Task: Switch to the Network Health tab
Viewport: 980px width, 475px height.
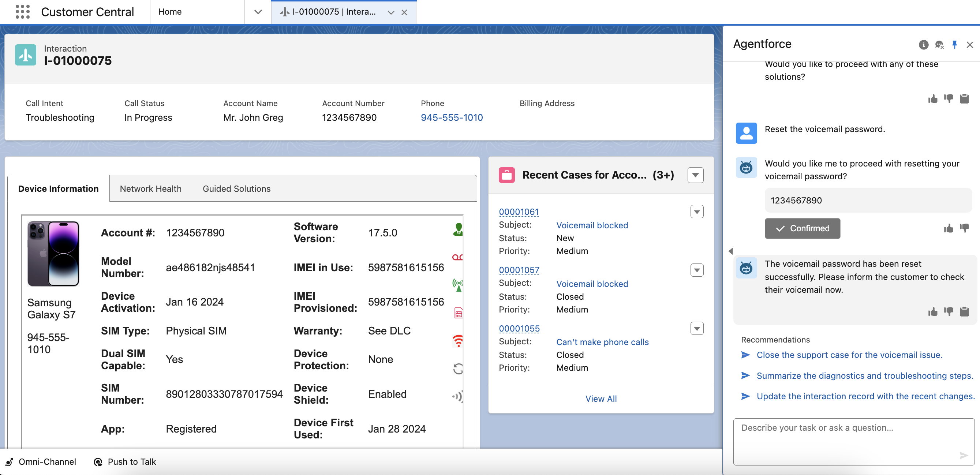Action: tap(150, 188)
